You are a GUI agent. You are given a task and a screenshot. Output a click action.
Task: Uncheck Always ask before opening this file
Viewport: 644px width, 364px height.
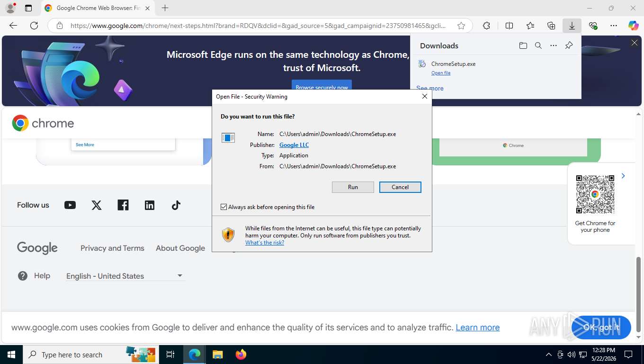tap(224, 207)
